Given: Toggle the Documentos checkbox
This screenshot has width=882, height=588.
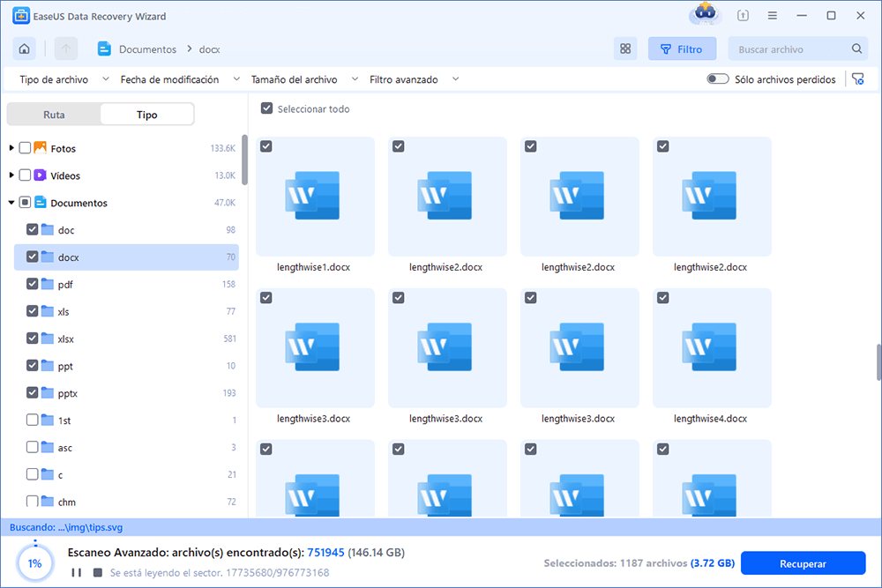Looking at the screenshot, I should coord(25,203).
